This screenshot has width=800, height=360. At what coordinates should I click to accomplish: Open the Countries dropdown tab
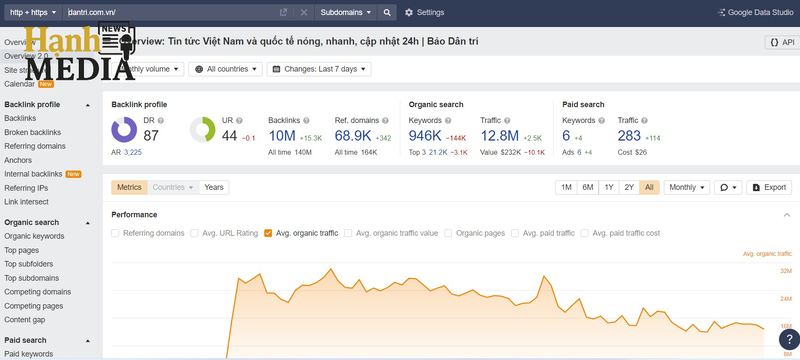173,188
